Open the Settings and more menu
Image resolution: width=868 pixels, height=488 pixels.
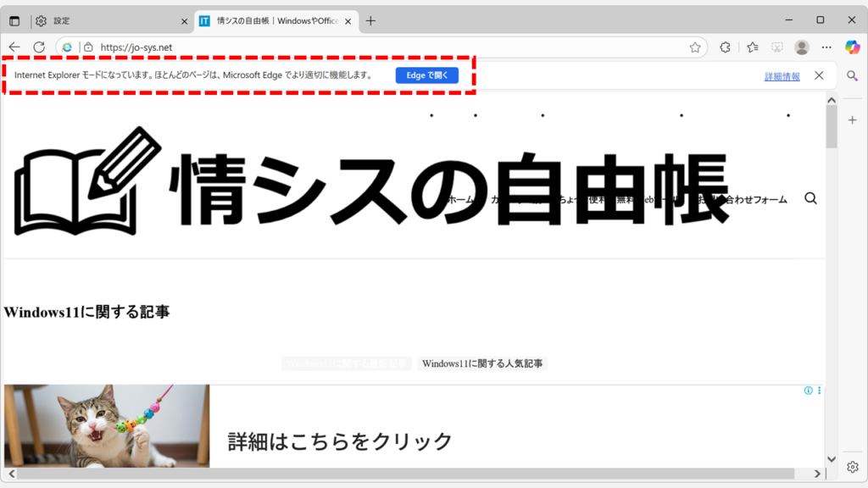[826, 48]
